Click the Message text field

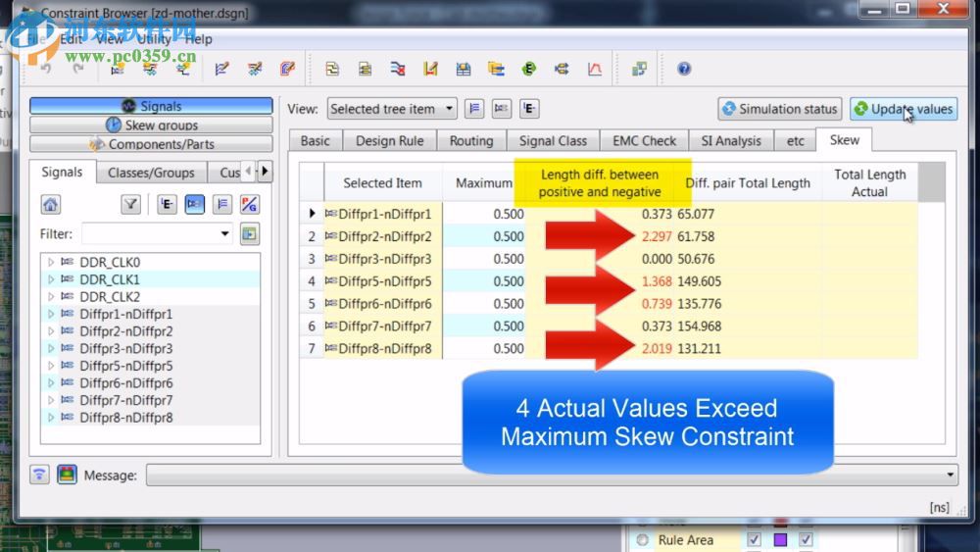(552, 476)
